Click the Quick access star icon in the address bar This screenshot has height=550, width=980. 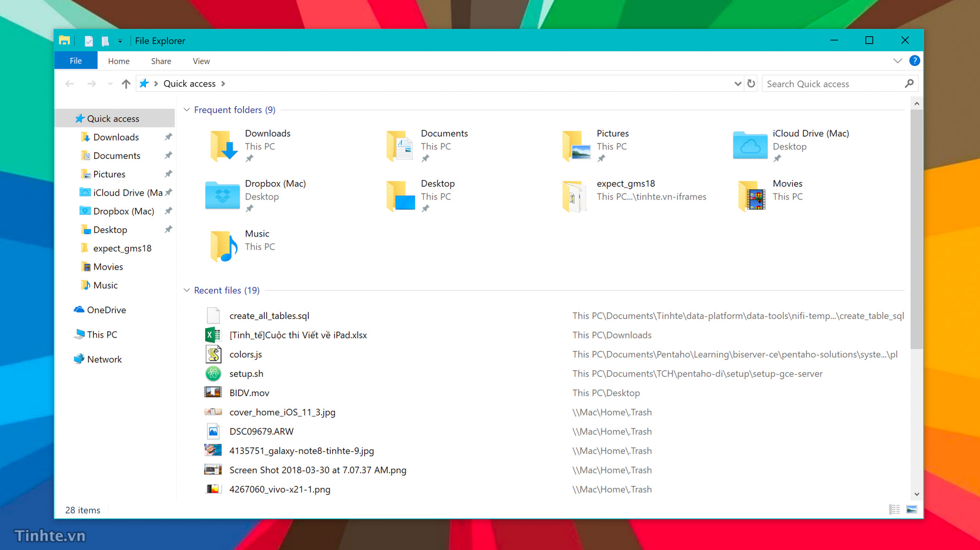click(144, 84)
